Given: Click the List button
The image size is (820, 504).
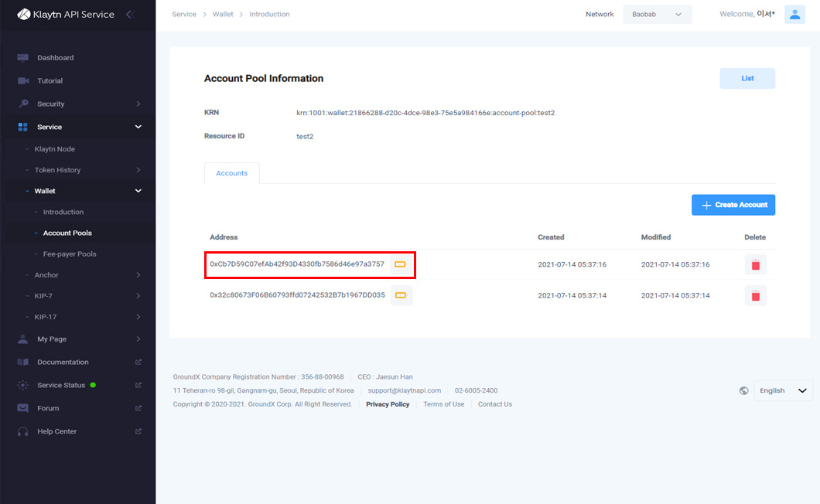Looking at the screenshot, I should tap(747, 78).
